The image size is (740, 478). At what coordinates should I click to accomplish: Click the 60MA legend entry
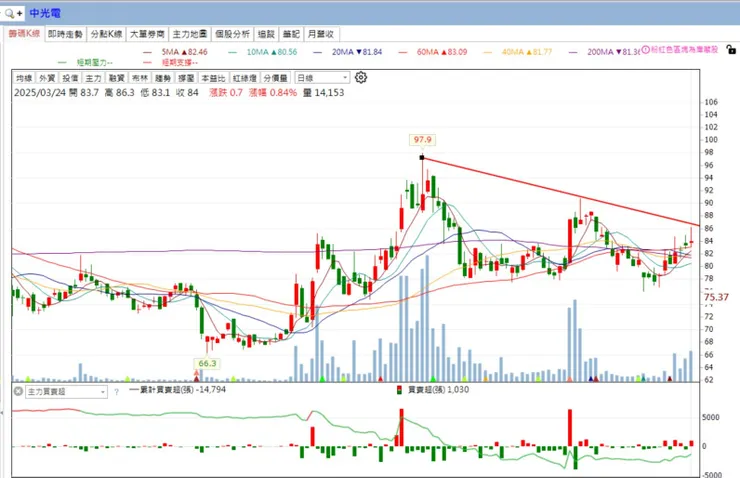pyautogui.click(x=442, y=52)
